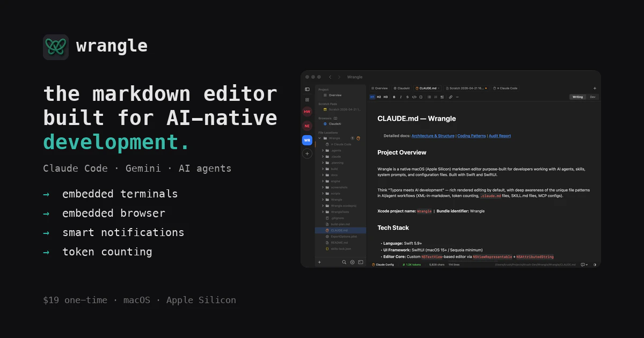Insert a task list from toolbar
Screen dimensions: 644x338
442,97
